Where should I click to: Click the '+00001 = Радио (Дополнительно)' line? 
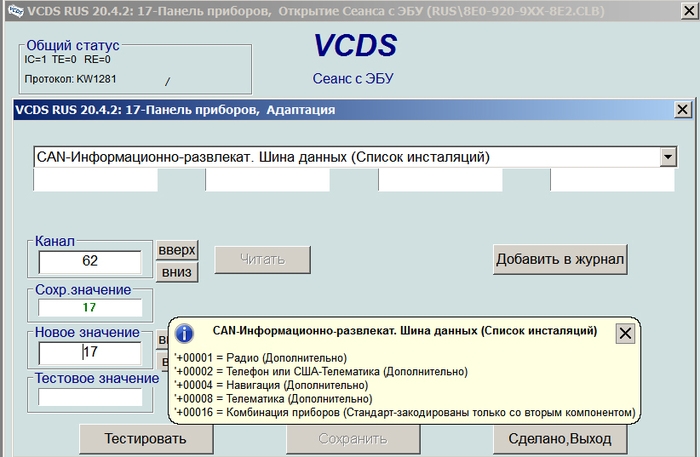[261, 358]
